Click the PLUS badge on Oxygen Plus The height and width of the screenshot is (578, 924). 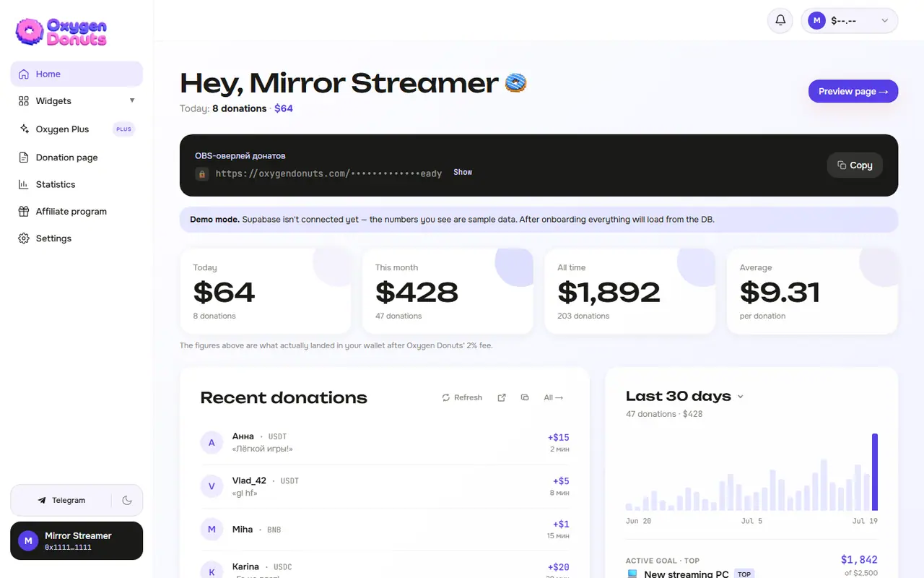click(x=124, y=129)
